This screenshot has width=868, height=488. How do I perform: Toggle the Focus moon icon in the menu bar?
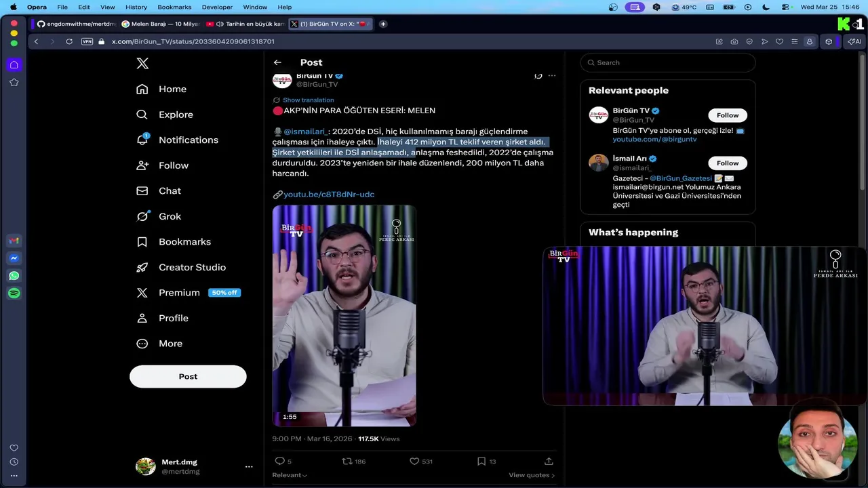(x=766, y=7)
